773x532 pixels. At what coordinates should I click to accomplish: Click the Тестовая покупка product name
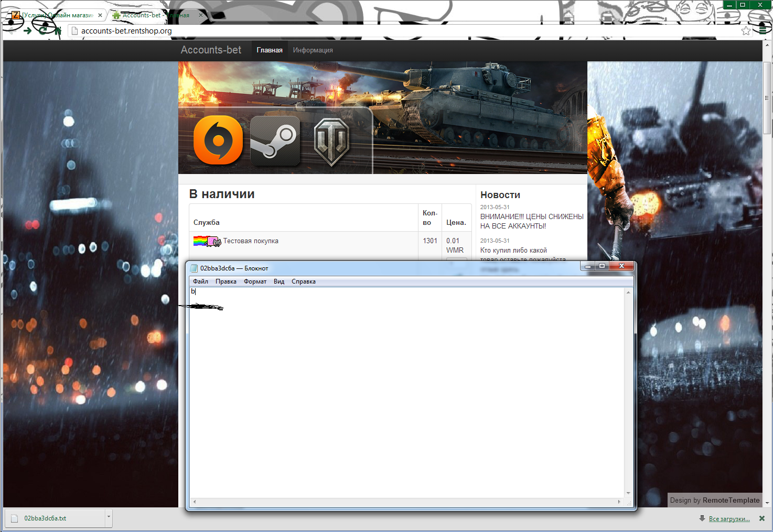pyautogui.click(x=251, y=241)
